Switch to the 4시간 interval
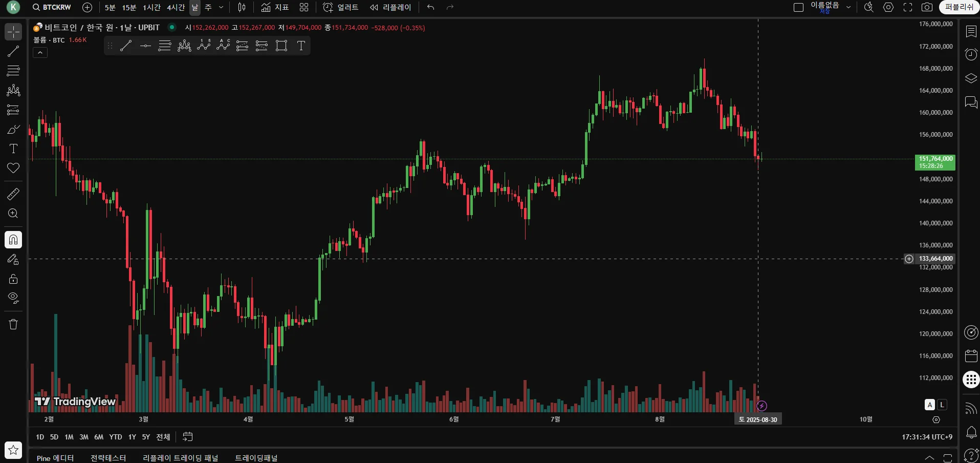Screen dimensions: 980x463 pos(176,7)
